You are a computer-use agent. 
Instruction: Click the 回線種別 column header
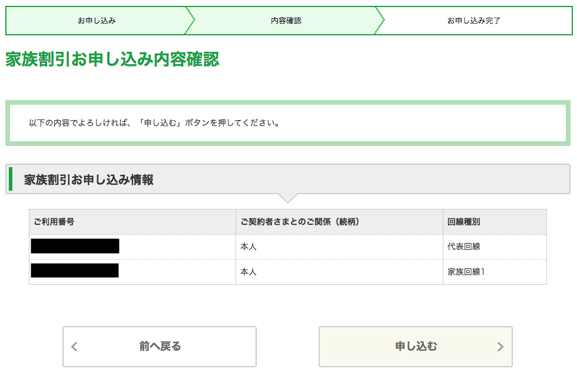pos(495,222)
